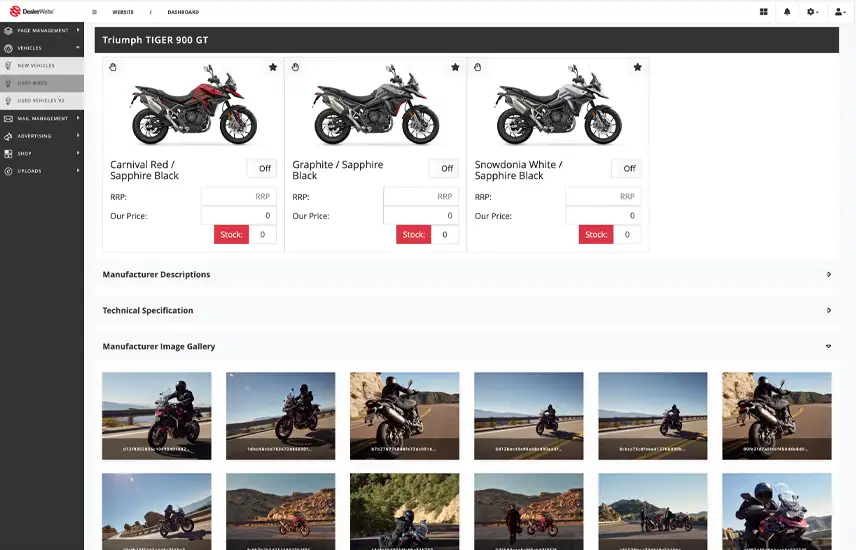Click the DealerWebs logo
This screenshot has height=550, width=856.
(x=32, y=11)
